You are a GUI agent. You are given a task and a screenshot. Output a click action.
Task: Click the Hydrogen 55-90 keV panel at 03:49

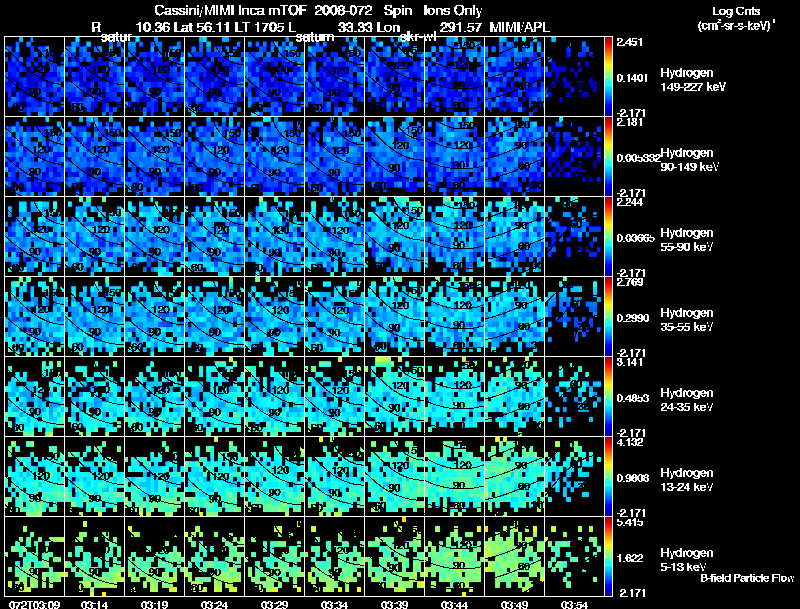point(515,236)
